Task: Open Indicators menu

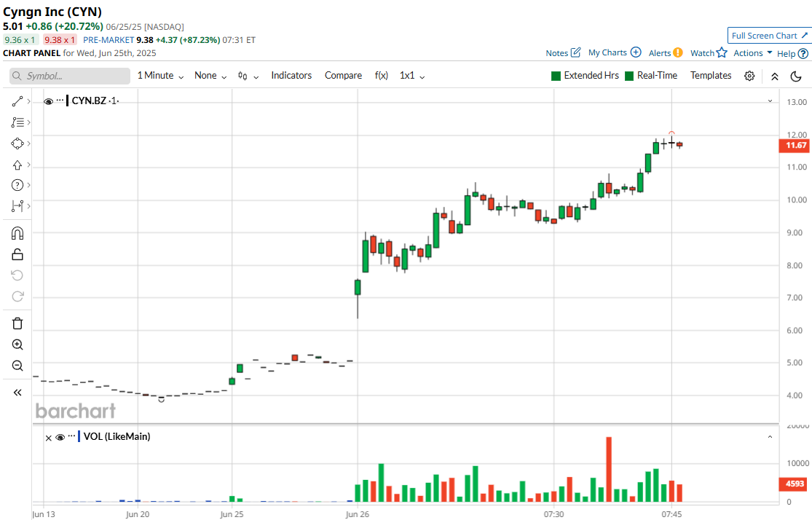Action: pyautogui.click(x=291, y=76)
